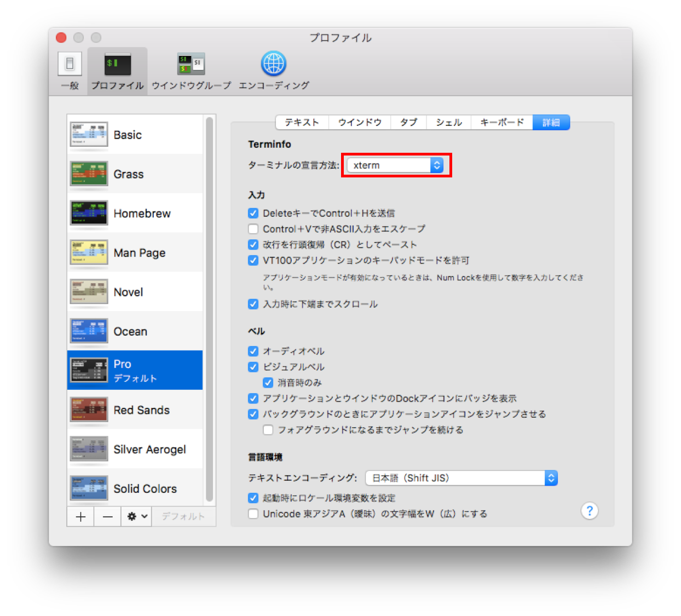Remove selected profile with minus button
The width and height of the screenshot is (681, 616).
coord(107,516)
